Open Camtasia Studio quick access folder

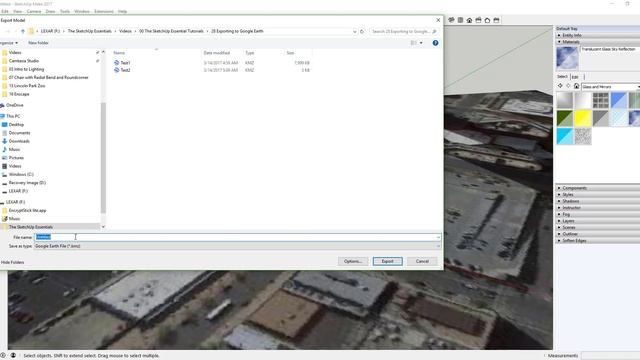click(x=24, y=61)
